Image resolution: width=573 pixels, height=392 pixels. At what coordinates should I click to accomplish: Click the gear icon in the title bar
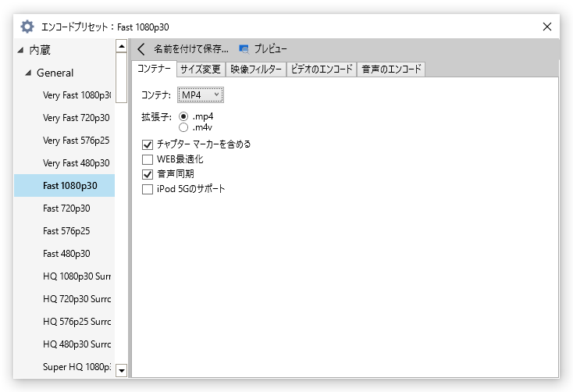[27, 27]
